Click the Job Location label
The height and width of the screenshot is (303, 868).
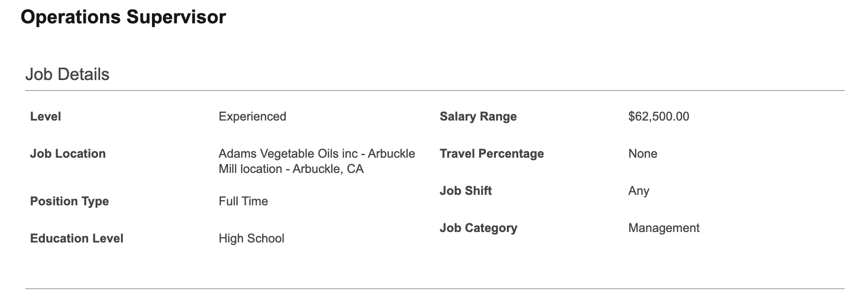pyautogui.click(x=68, y=153)
